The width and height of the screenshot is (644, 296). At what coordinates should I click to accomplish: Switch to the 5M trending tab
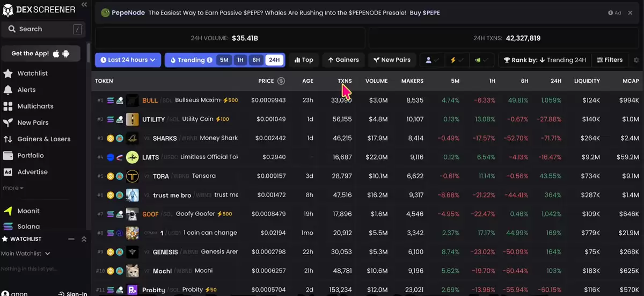pyautogui.click(x=224, y=60)
